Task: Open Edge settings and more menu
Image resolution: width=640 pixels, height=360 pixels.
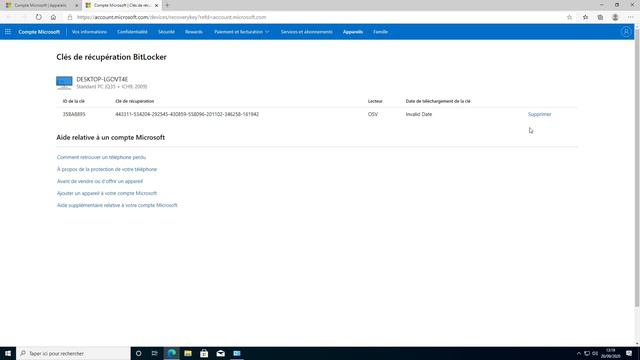Action: (631, 17)
